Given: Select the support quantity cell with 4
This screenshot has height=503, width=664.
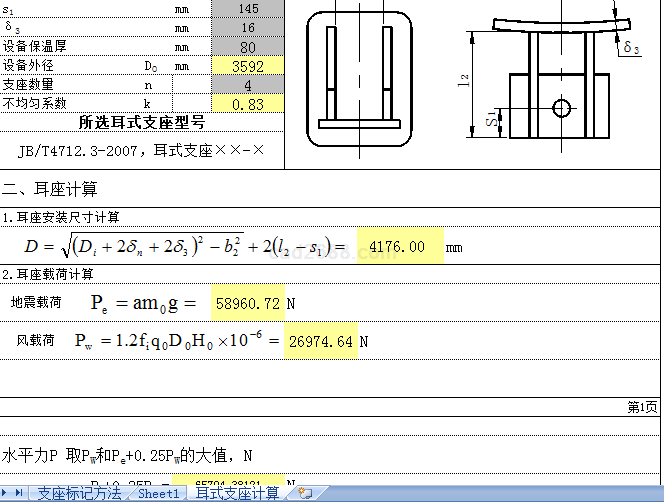Looking at the screenshot, I should click(x=248, y=85).
